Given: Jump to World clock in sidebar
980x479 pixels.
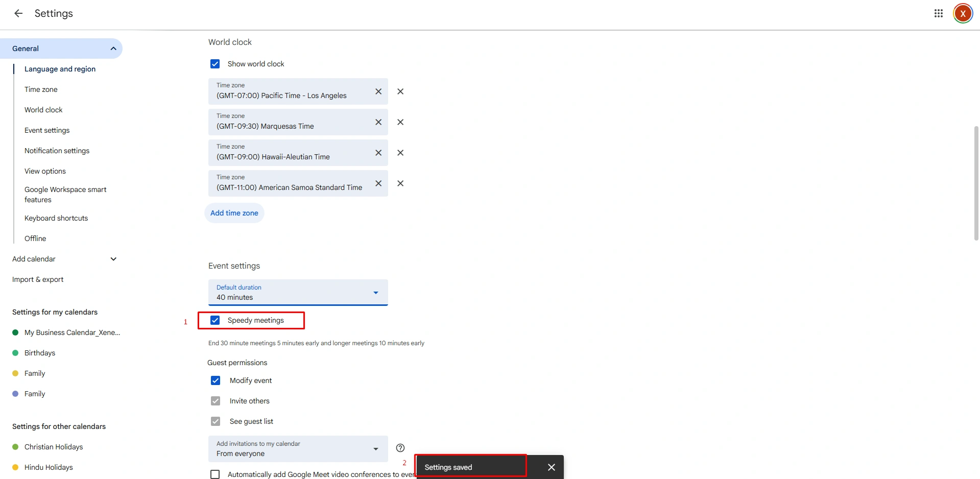Looking at the screenshot, I should coord(43,110).
